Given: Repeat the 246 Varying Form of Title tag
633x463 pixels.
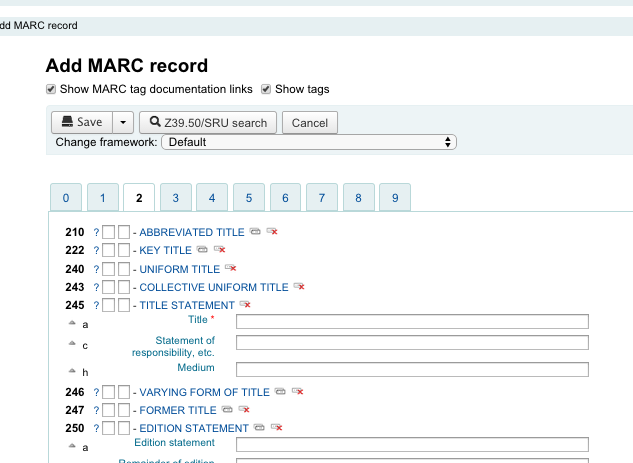Looking at the screenshot, I should (x=281, y=392).
